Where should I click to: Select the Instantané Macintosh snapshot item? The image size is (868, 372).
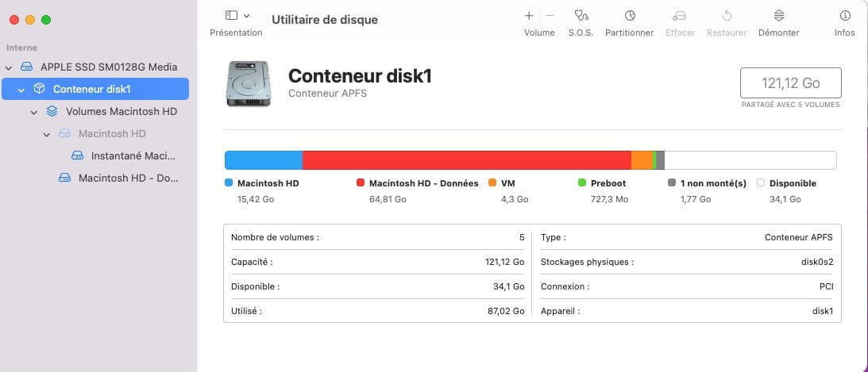tap(133, 156)
